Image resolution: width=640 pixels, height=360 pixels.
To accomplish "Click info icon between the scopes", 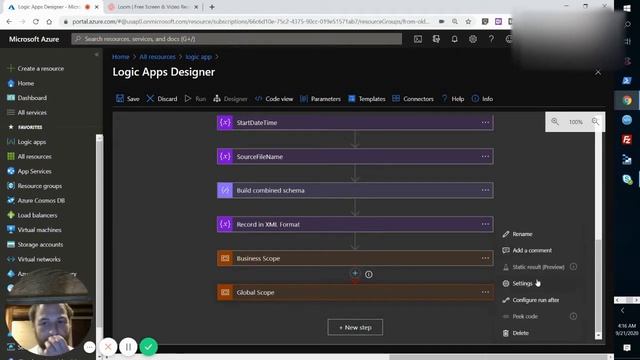I will [369, 275].
